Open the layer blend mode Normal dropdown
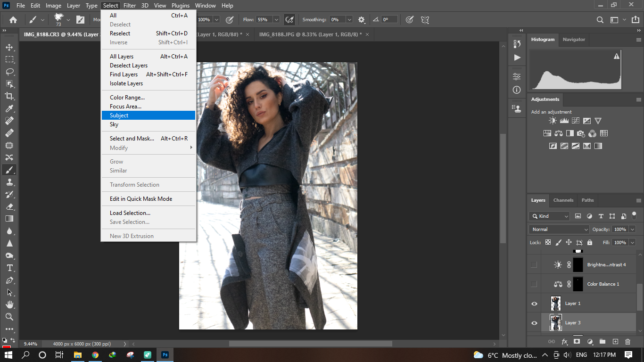Screen dimensions: 644x362 tap(559, 229)
